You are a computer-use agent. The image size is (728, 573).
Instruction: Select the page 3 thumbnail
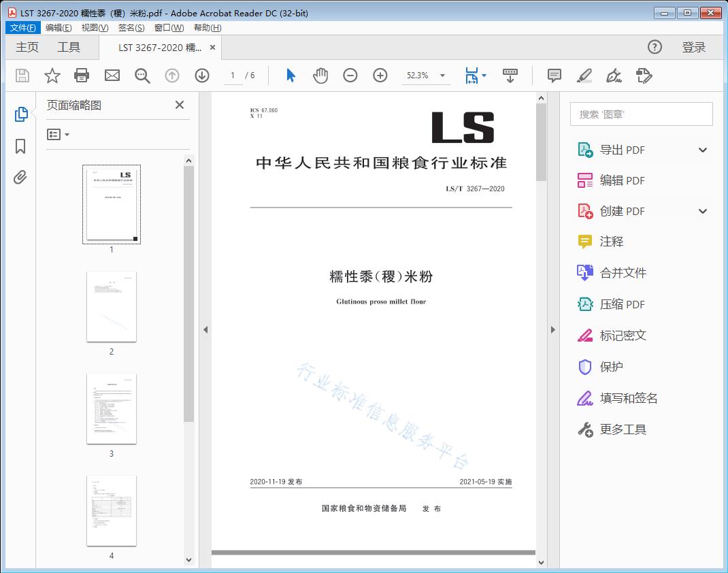pyautogui.click(x=111, y=408)
